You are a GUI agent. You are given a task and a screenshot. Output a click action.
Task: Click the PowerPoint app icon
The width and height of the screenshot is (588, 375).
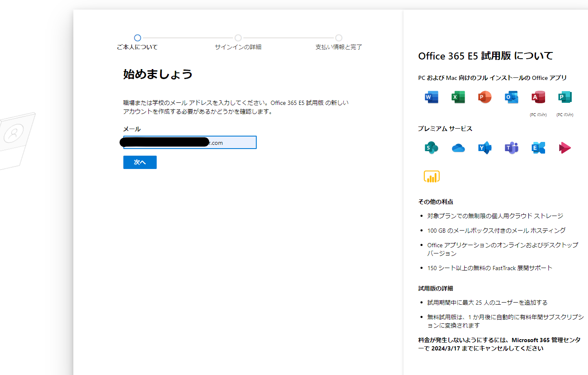point(485,97)
